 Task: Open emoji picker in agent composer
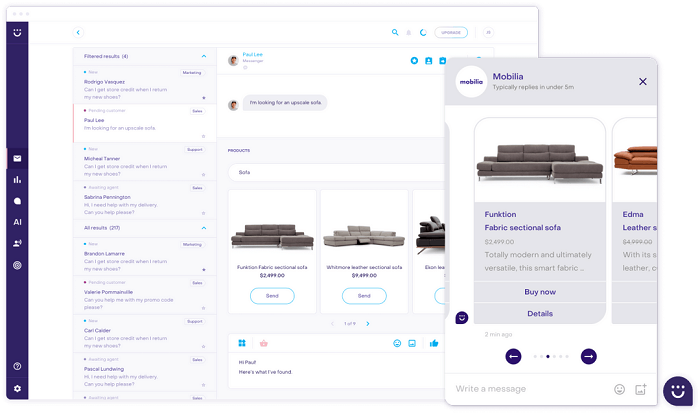[x=397, y=343]
